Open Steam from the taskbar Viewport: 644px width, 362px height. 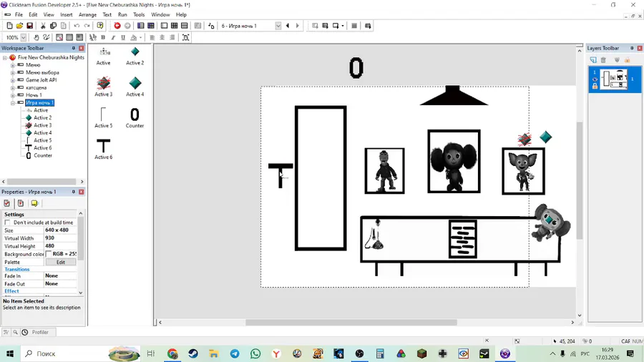(193, 353)
